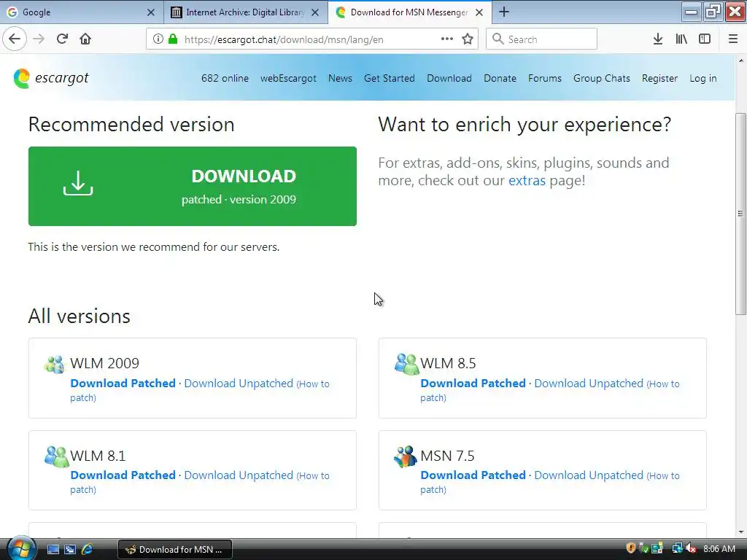This screenshot has width=747, height=560.
Task: Click the page vertical scrollbar thumb
Action: point(740,214)
